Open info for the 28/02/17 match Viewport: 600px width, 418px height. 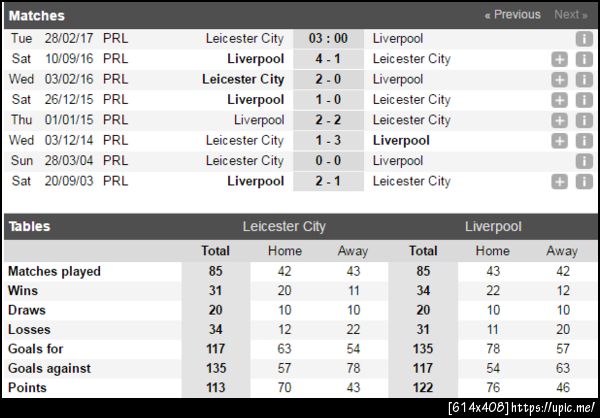tap(584, 38)
